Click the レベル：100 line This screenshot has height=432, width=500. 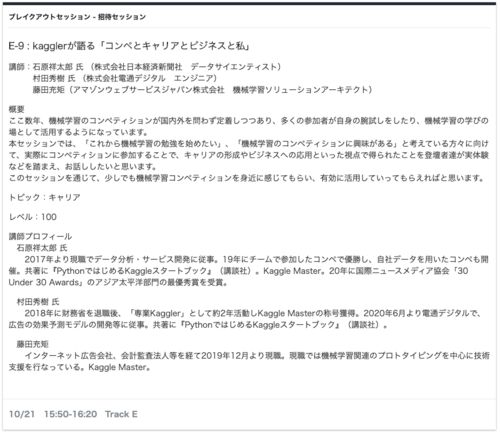(33, 217)
